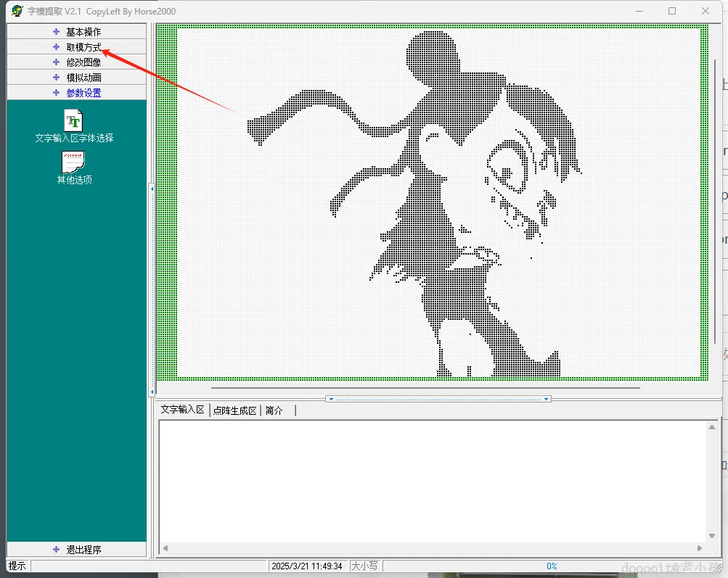
Task: Click the 0% progress bar
Action: pos(551,566)
